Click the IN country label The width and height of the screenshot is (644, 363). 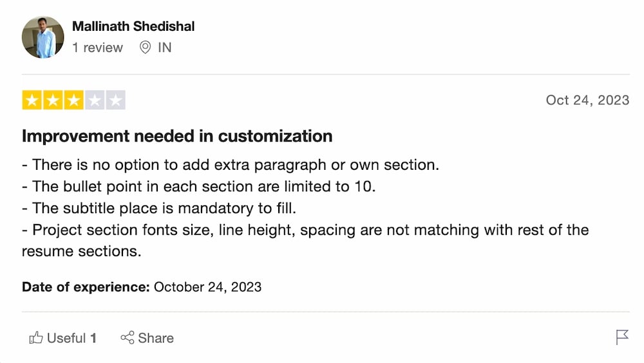pos(165,48)
